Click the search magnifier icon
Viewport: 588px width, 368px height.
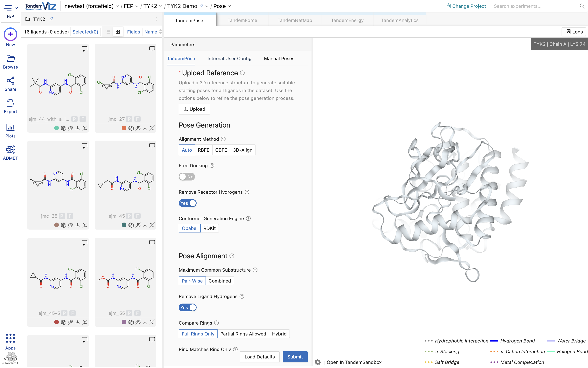click(x=582, y=6)
